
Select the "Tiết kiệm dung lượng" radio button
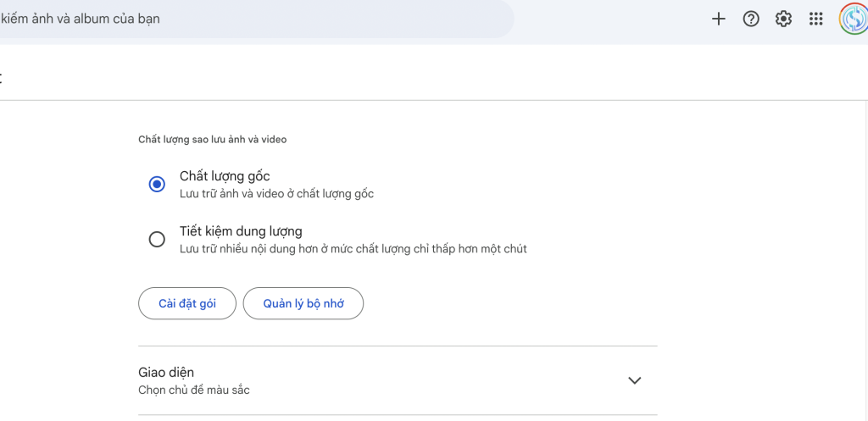157,239
